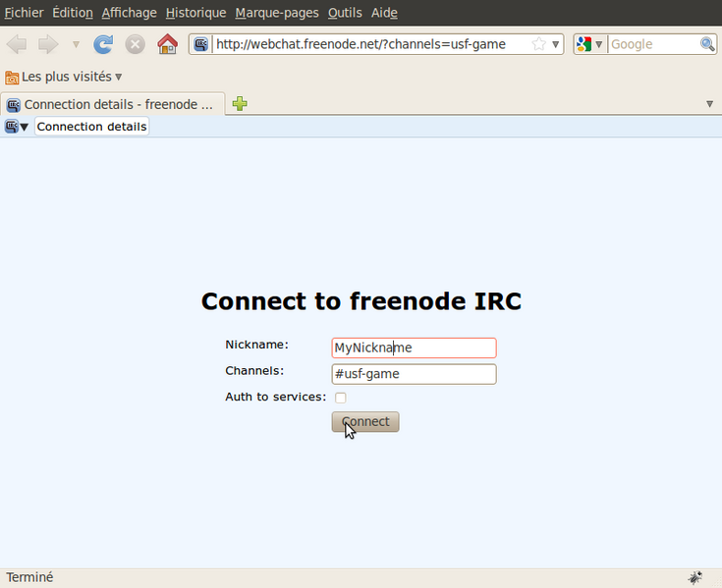Click the Connect button

(365, 422)
